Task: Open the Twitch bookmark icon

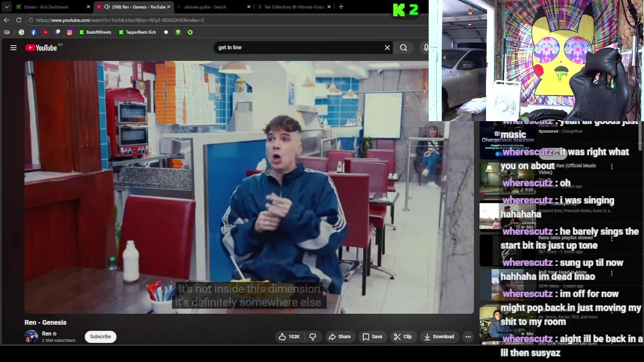Action: click(57, 32)
